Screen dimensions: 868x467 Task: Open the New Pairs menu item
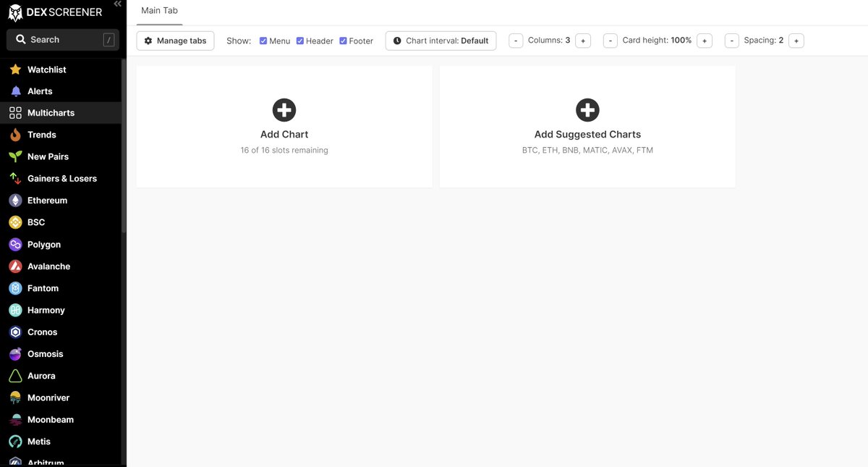[x=61, y=156]
